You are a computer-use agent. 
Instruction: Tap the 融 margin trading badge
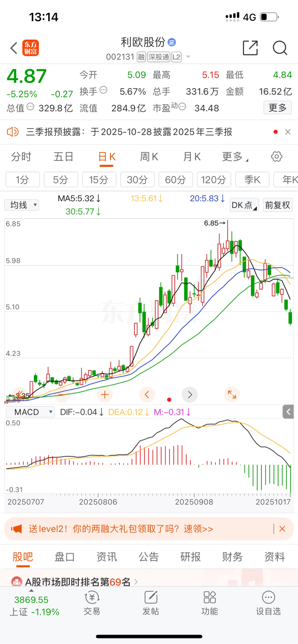(141, 57)
